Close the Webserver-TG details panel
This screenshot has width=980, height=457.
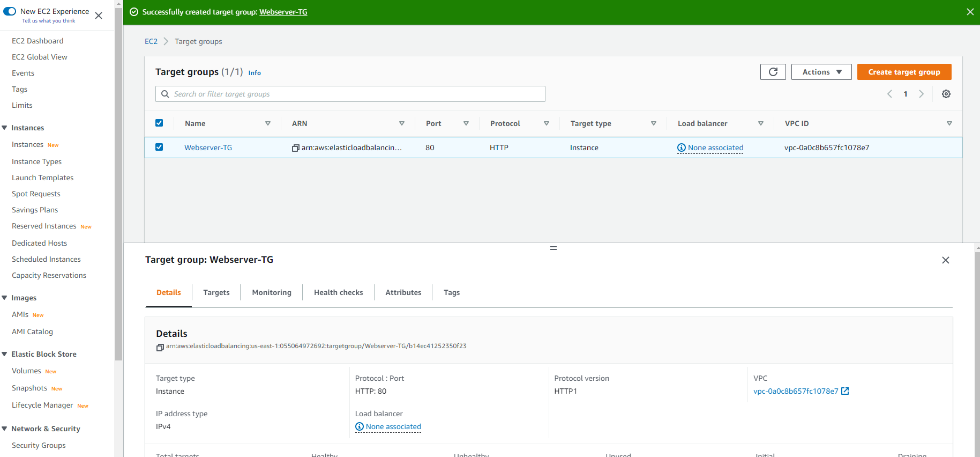point(946,260)
